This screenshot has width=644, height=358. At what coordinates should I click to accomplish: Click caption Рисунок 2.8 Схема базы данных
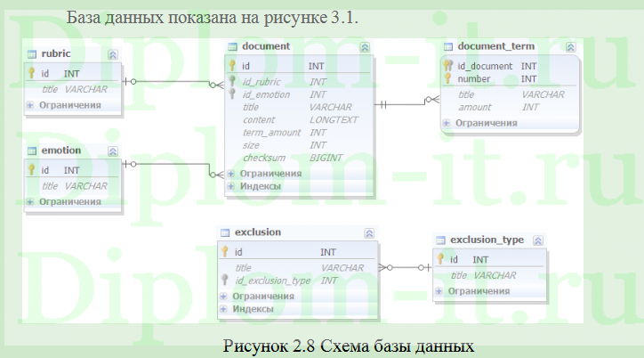click(x=349, y=346)
